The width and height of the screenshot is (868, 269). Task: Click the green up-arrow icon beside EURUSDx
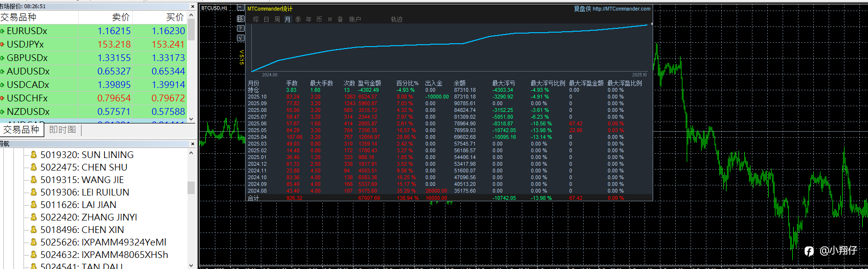point(2,31)
